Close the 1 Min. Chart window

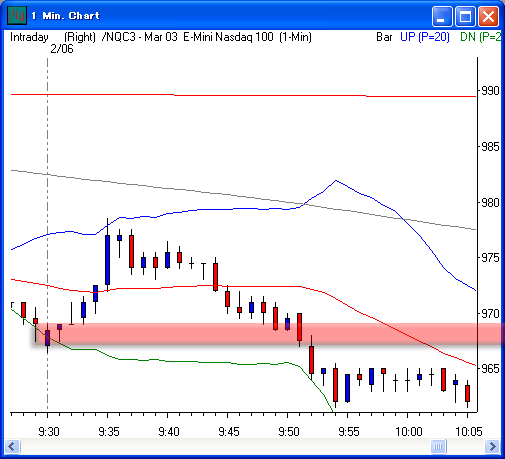(488, 16)
